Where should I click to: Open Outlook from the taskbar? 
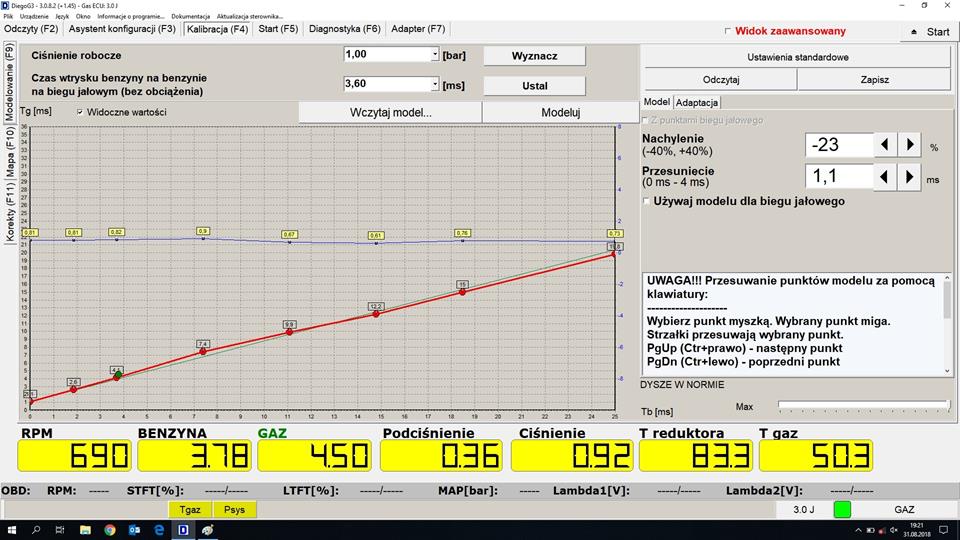[134, 530]
